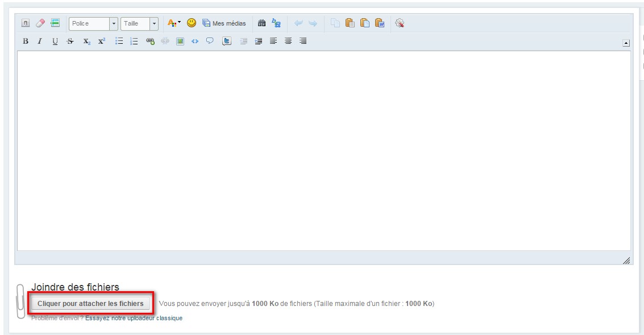Open Mes médias
Image resolution: width=644 pixels, height=335 pixels.
coord(225,23)
